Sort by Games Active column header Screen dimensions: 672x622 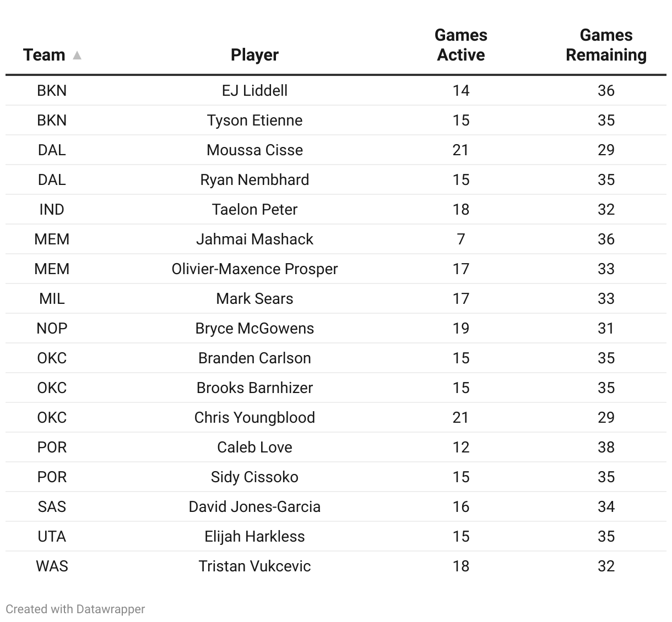[x=461, y=45]
